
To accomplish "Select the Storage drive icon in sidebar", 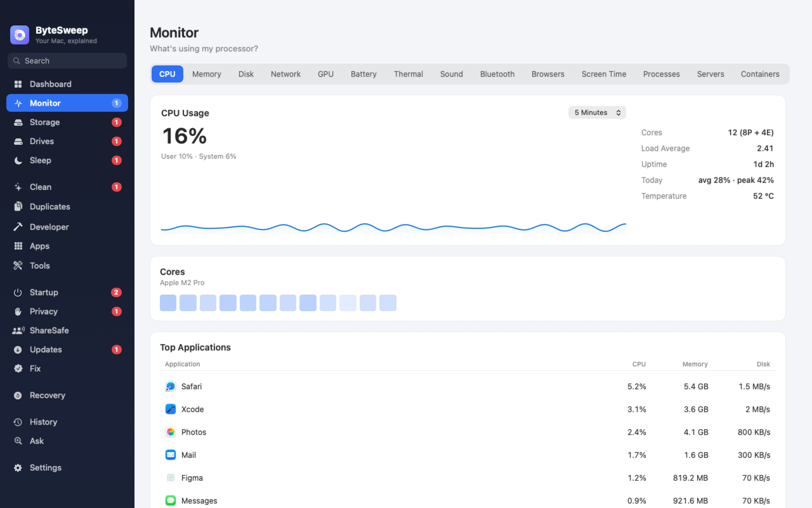I will [x=18, y=122].
